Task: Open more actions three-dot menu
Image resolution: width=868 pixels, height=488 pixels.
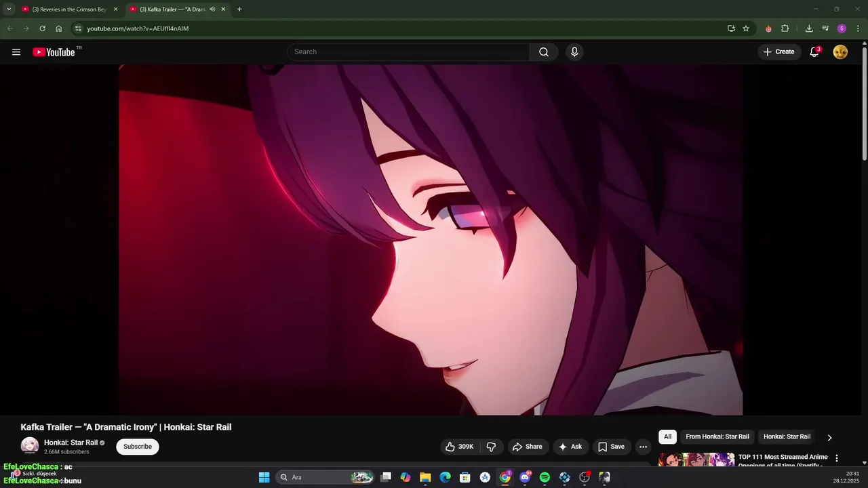Action: pyautogui.click(x=643, y=447)
